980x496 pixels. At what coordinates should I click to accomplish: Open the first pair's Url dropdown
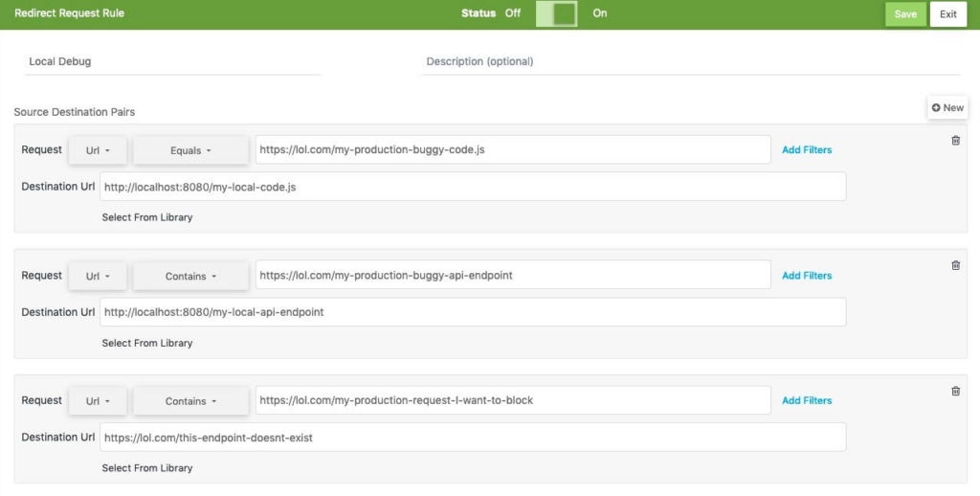pos(98,150)
